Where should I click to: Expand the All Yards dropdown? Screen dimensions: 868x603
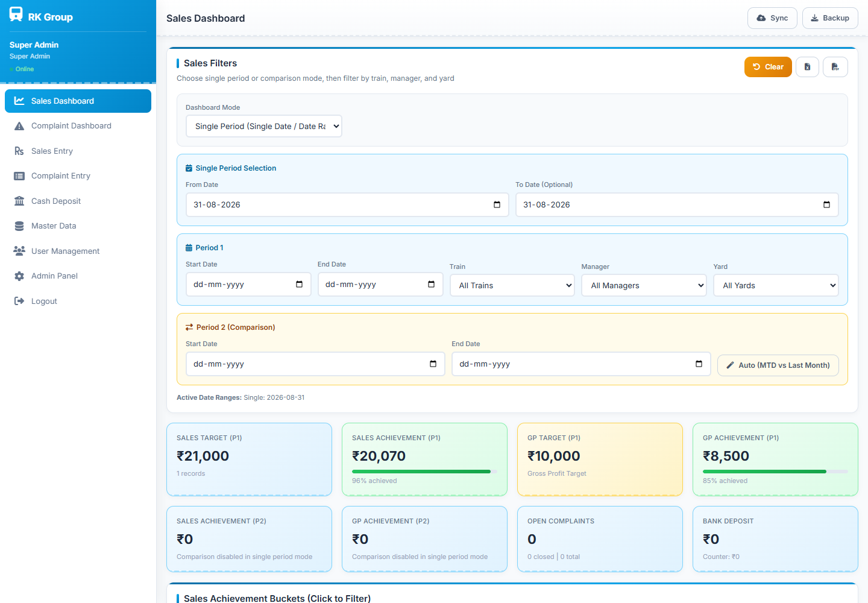776,285
